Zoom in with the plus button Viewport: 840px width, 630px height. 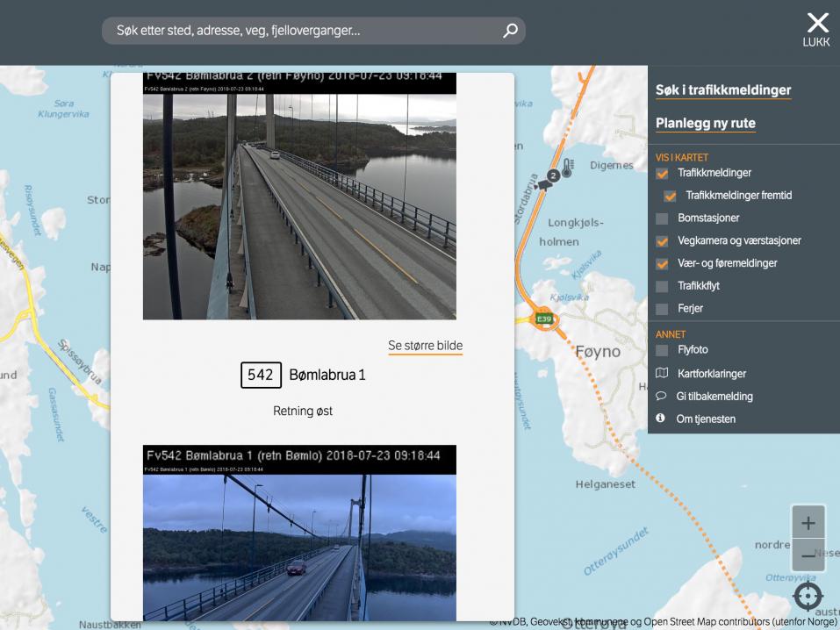pyautogui.click(x=808, y=523)
